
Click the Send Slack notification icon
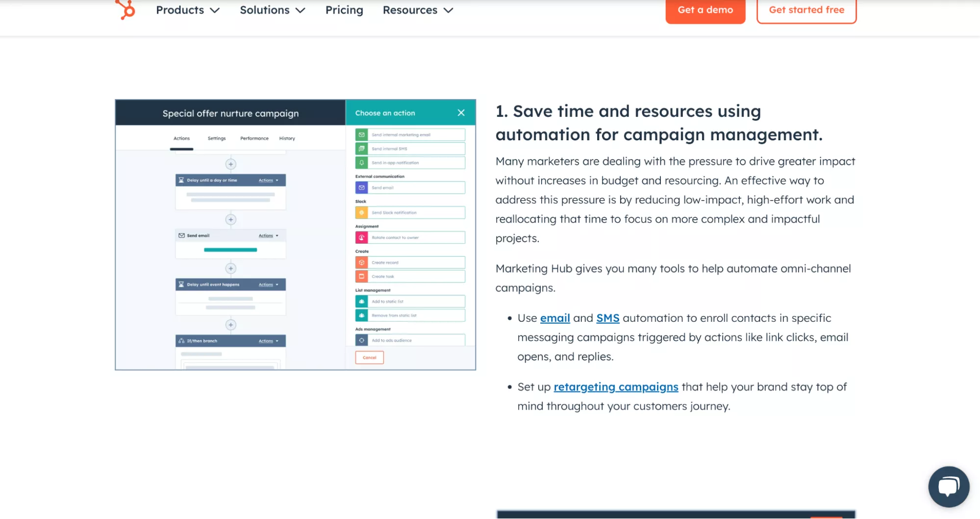point(361,213)
